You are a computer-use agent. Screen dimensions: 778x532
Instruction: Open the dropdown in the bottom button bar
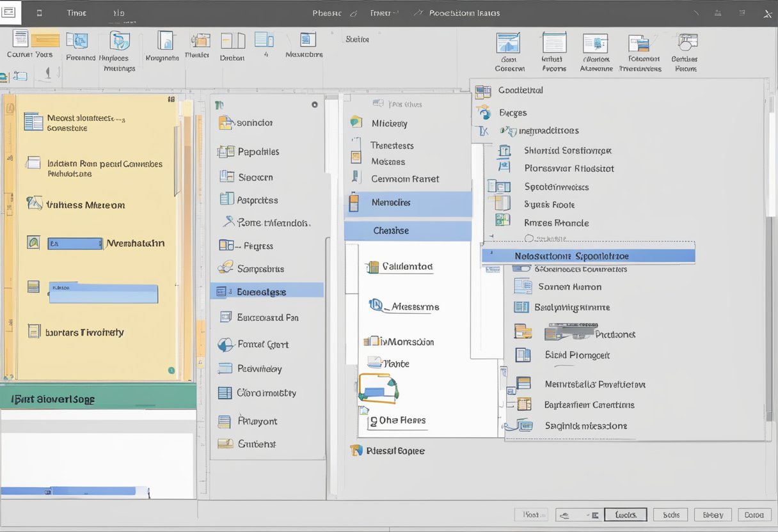pyautogui.click(x=580, y=515)
